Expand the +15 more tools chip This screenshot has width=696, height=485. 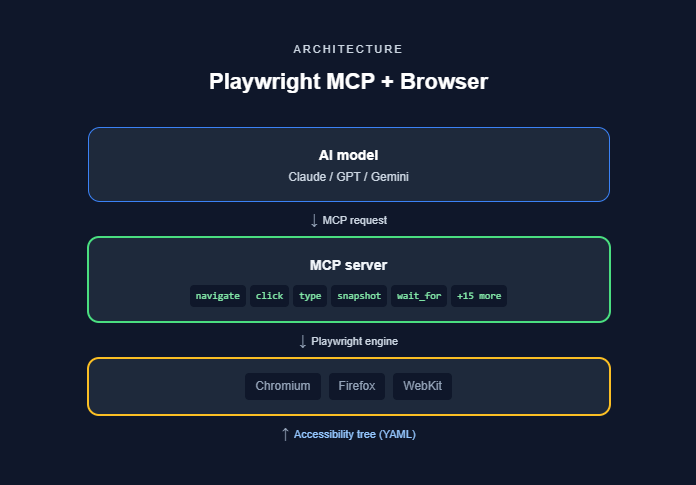click(x=479, y=296)
